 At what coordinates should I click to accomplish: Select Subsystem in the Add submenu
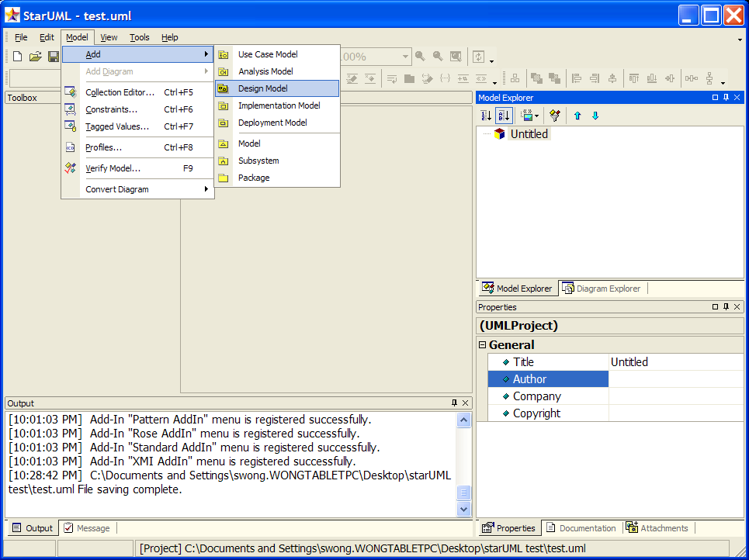pyautogui.click(x=277, y=161)
